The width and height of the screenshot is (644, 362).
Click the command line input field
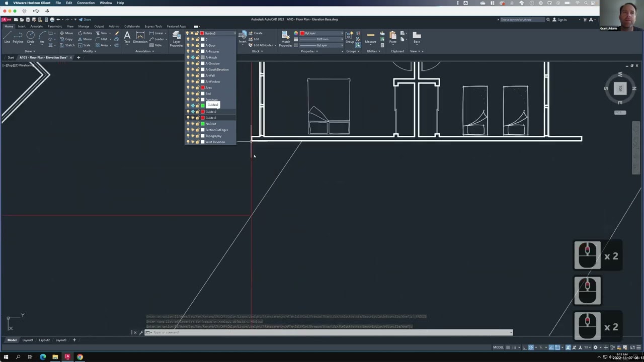[329, 332]
